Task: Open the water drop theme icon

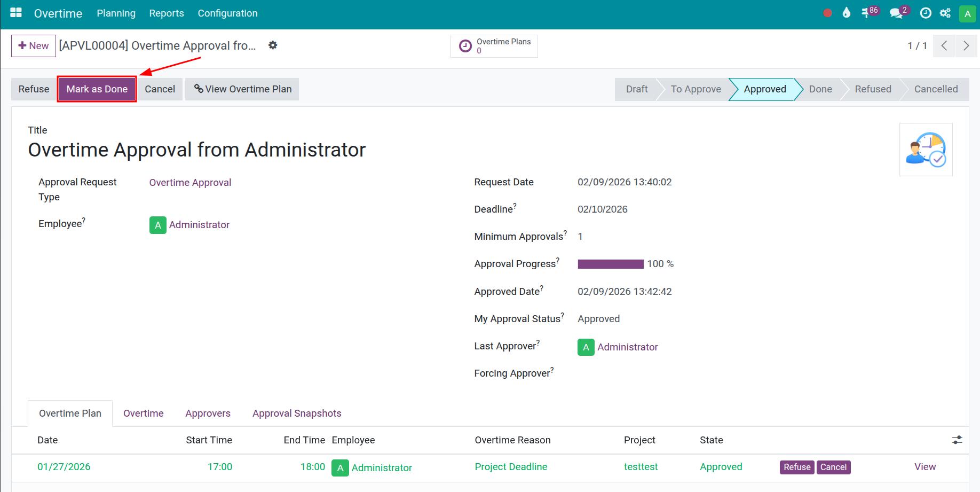Action: coord(846,13)
